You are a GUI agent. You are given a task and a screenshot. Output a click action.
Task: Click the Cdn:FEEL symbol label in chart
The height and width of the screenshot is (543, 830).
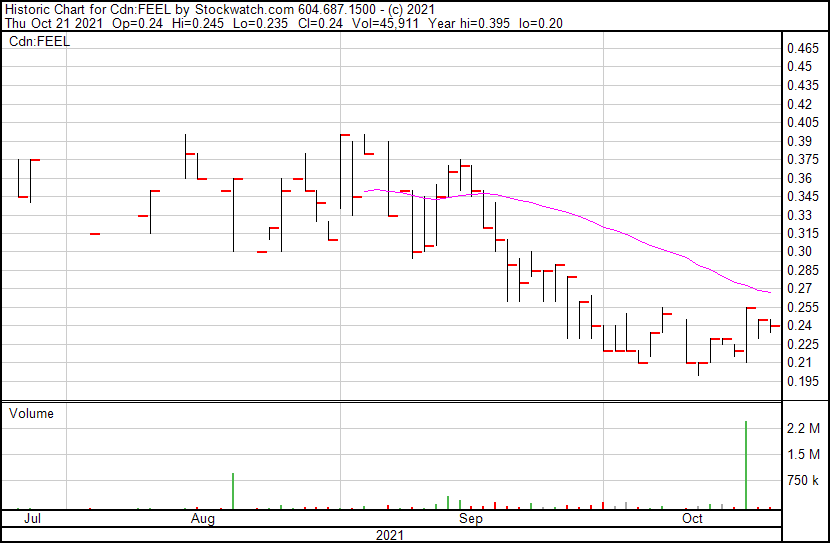click(39, 41)
